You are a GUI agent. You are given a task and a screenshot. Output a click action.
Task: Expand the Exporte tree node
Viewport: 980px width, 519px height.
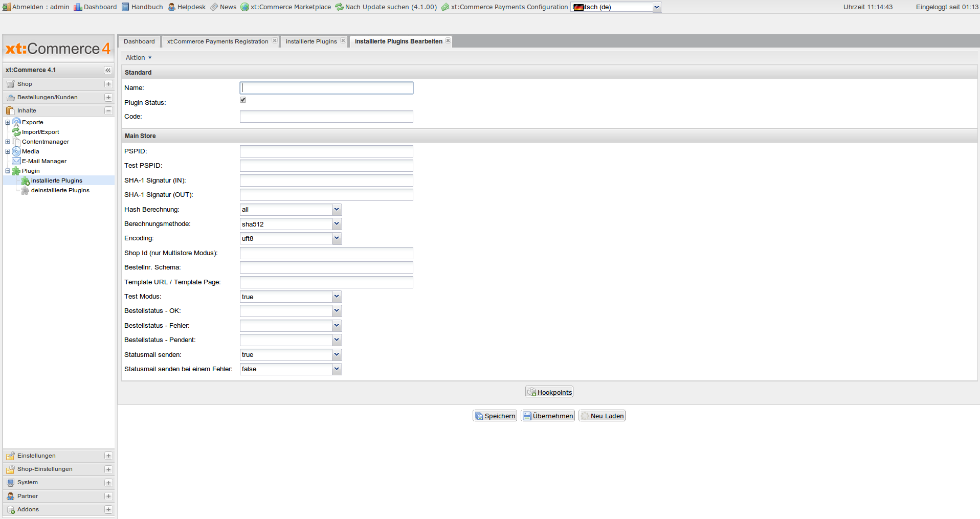click(x=8, y=122)
